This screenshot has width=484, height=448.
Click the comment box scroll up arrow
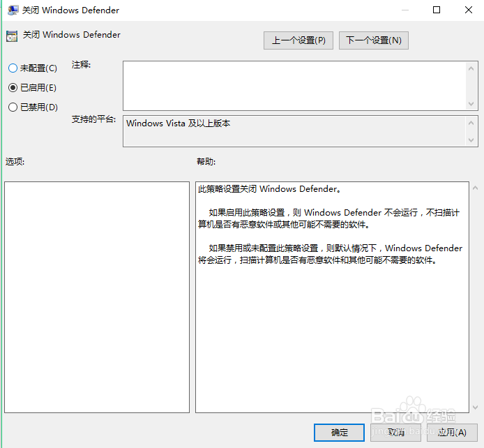click(x=471, y=68)
